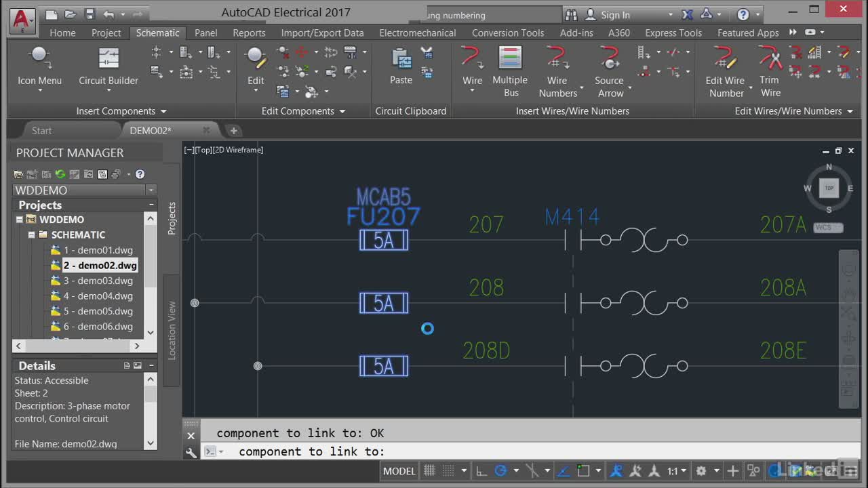Click the Projects vertical side tab

coord(172,218)
